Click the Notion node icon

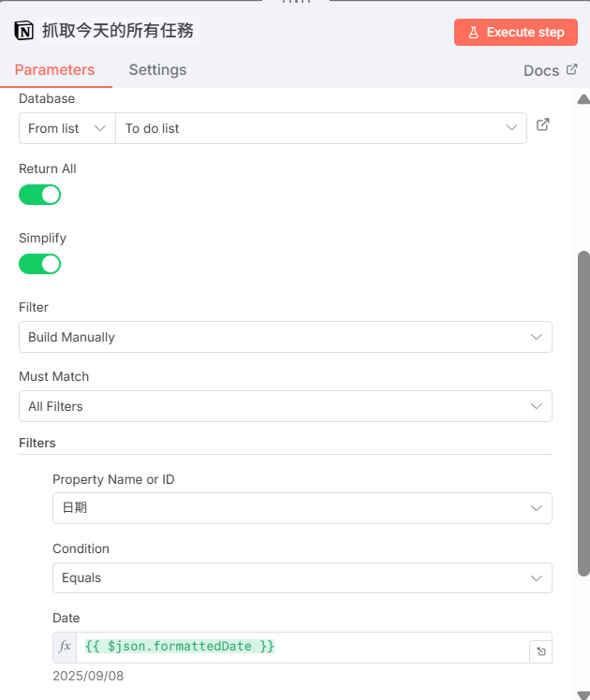click(x=24, y=31)
